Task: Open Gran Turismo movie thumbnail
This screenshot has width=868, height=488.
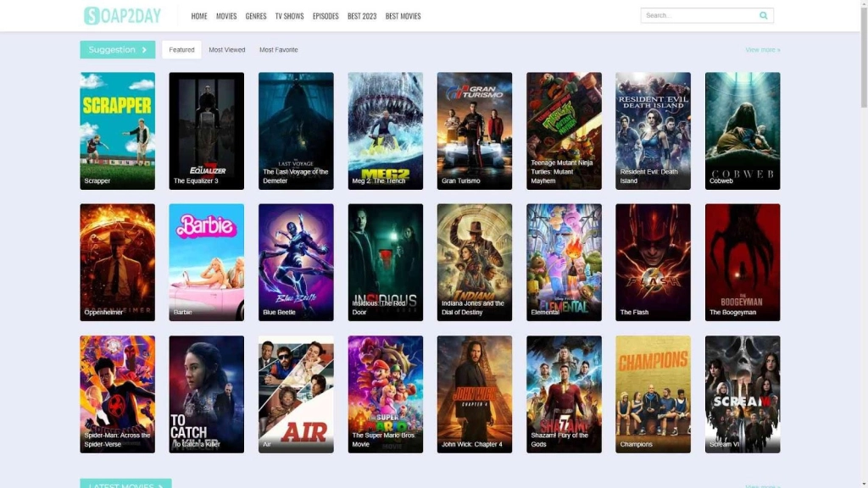Action: pos(474,130)
